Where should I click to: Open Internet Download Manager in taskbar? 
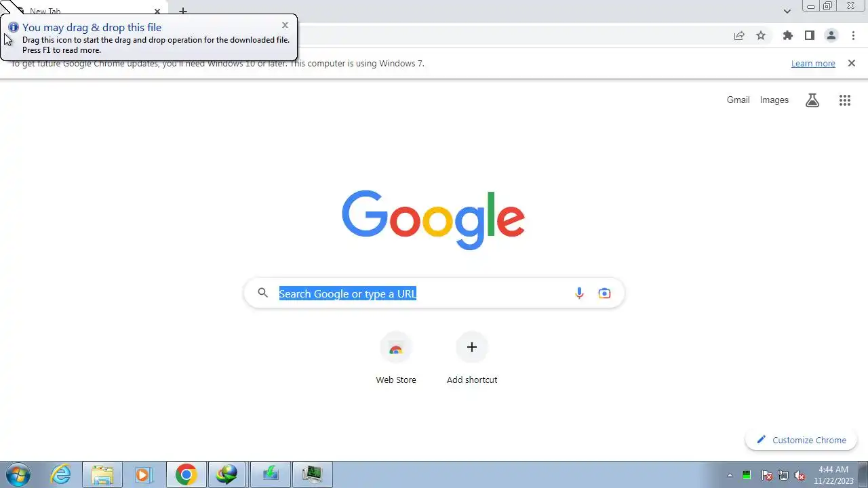(227, 474)
